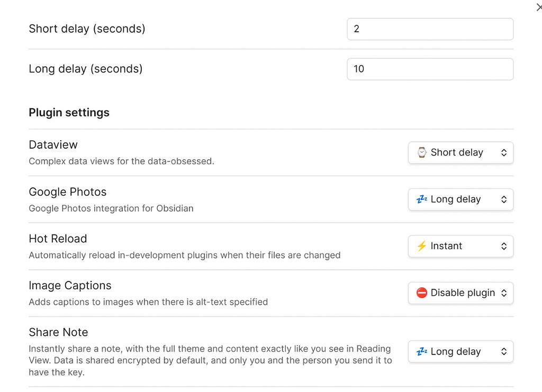Click the Google Photos plugin name
This screenshot has width=542, height=392.
[67, 192]
